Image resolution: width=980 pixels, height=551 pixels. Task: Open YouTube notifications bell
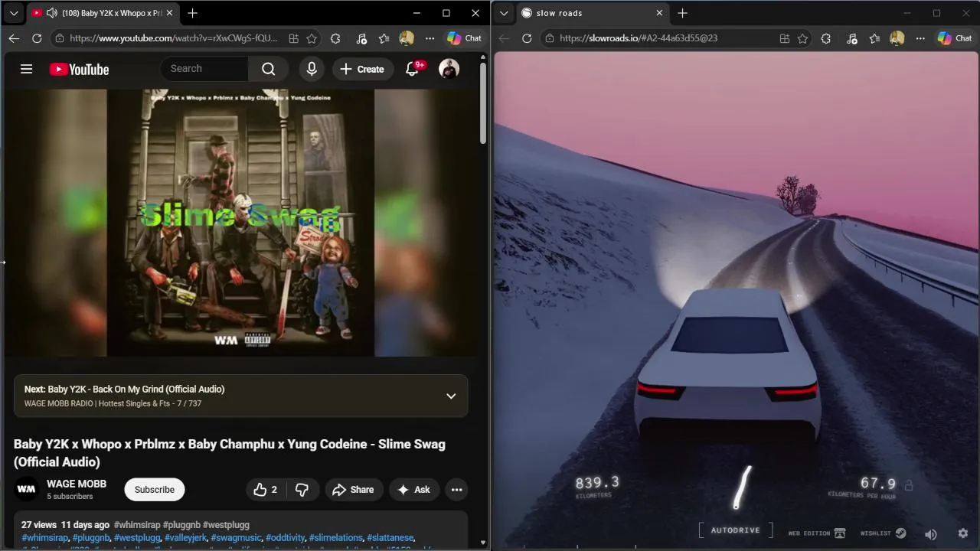(x=412, y=69)
